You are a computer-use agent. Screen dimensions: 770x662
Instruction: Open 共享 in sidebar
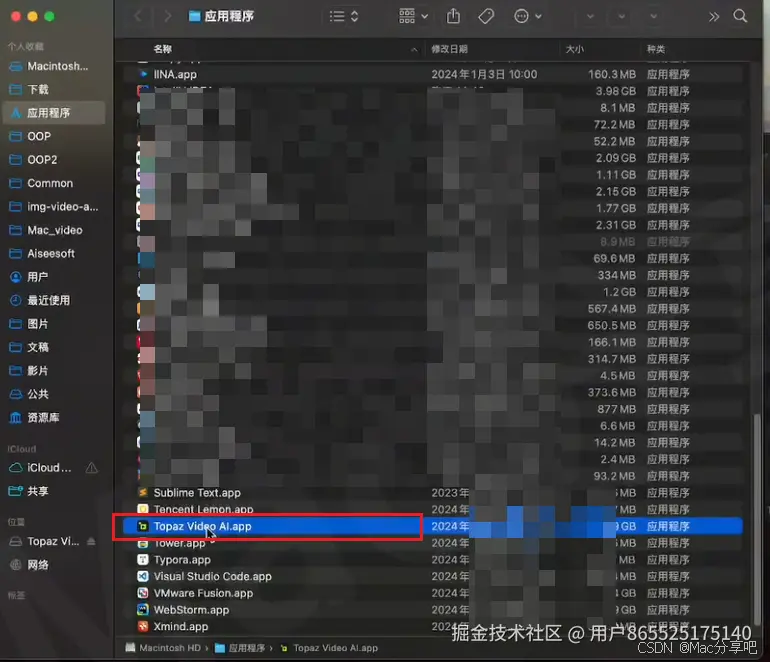pos(54,491)
